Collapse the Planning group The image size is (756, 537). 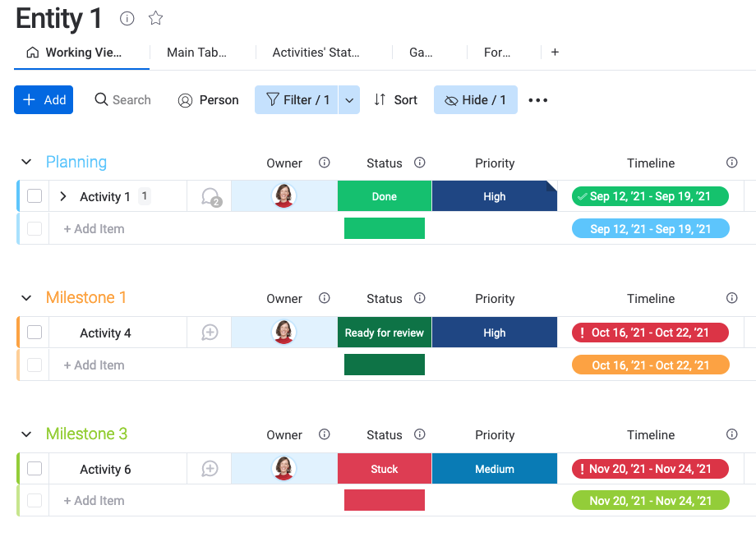click(x=26, y=163)
